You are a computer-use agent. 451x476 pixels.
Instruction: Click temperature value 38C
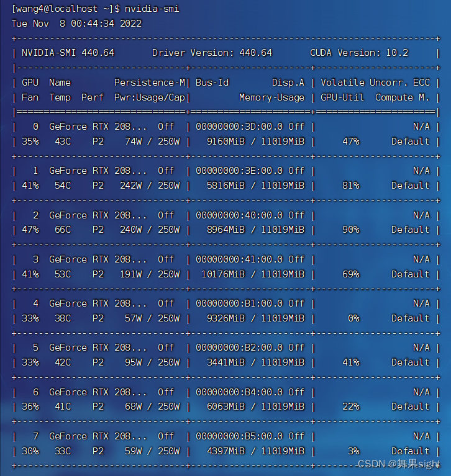pyautogui.click(x=63, y=318)
